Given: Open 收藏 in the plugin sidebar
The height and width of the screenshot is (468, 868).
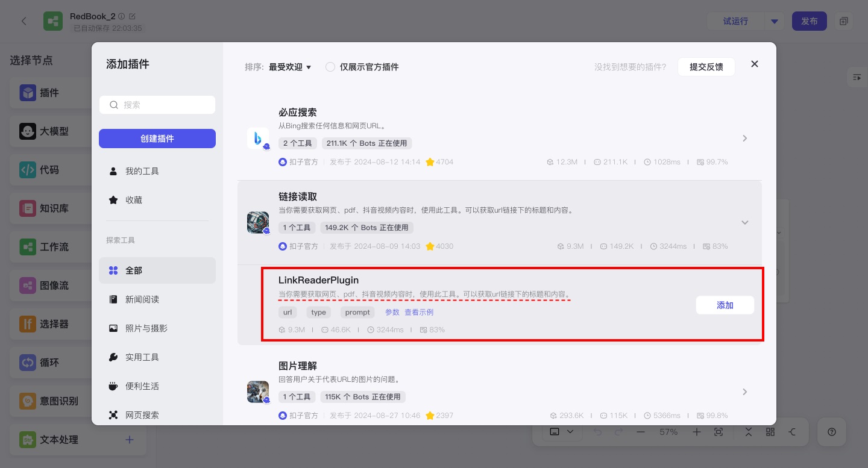Looking at the screenshot, I should (x=157, y=200).
